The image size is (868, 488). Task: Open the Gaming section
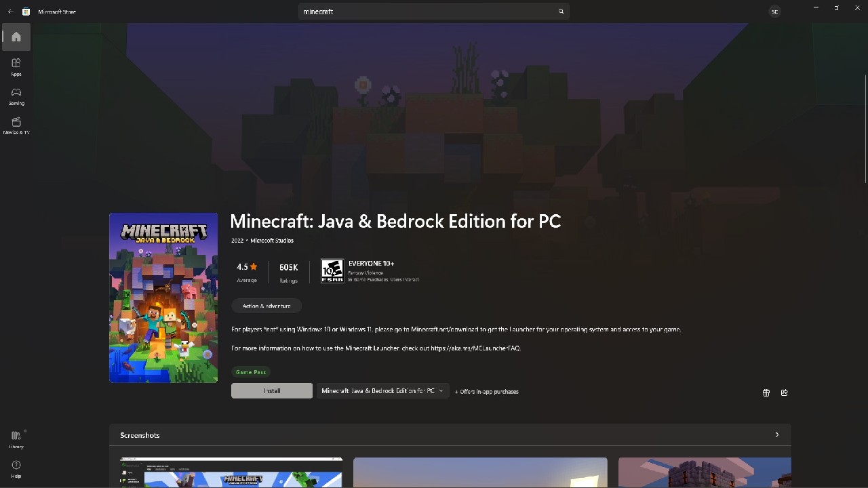[x=16, y=96]
